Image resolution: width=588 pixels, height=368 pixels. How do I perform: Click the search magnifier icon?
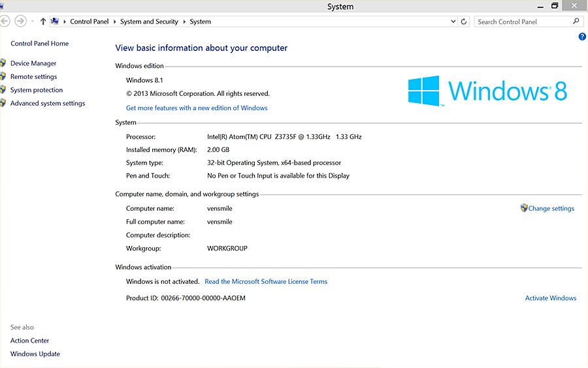(576, 22)
